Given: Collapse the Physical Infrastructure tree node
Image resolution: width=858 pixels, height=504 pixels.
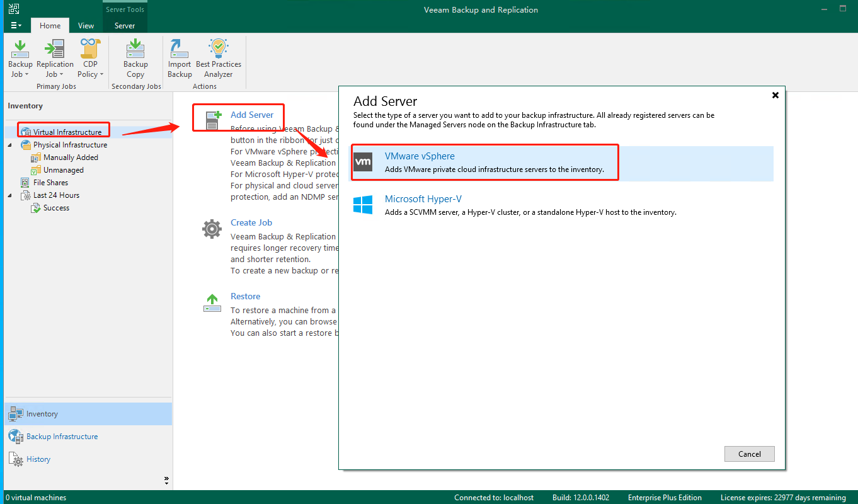Looking at the screenshot, I should (9, 145).
